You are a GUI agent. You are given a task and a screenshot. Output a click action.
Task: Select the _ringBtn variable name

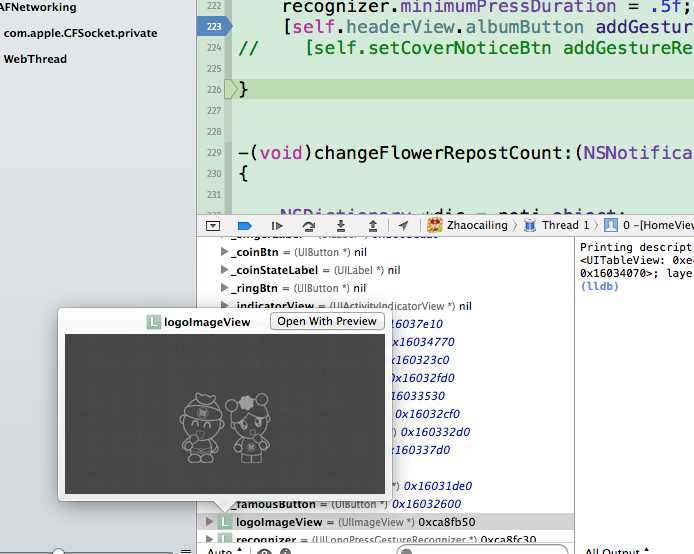tap(254, 288)
